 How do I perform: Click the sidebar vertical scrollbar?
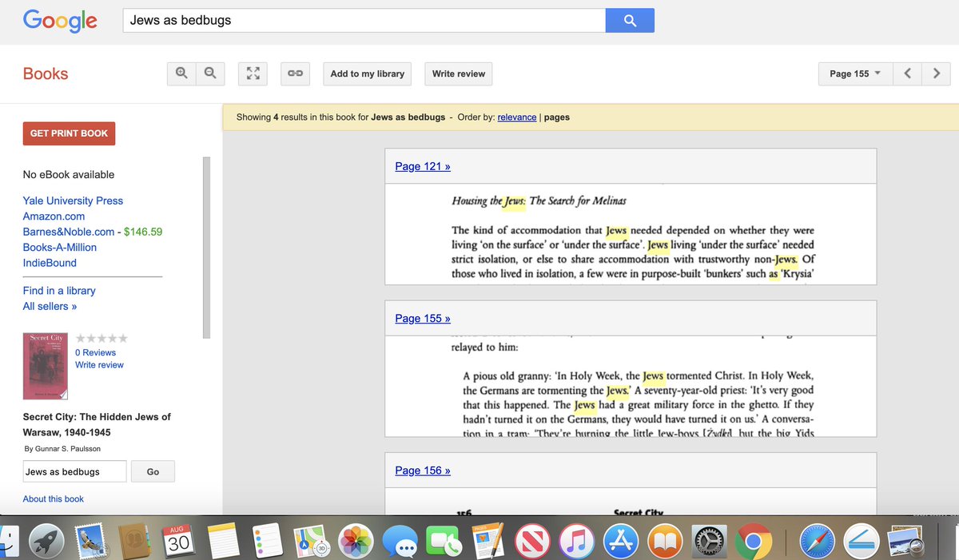(x=207, y=248)
